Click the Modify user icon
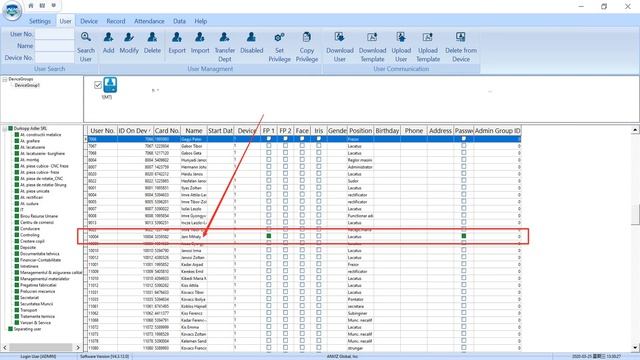 (129, 37)
